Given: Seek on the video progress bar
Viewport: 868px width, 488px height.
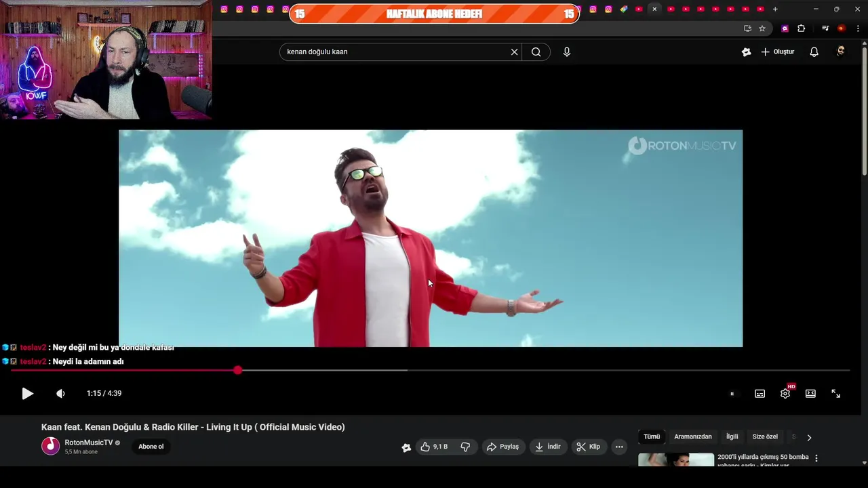Looking at the screenshot, I should click(x=430, y=370).
